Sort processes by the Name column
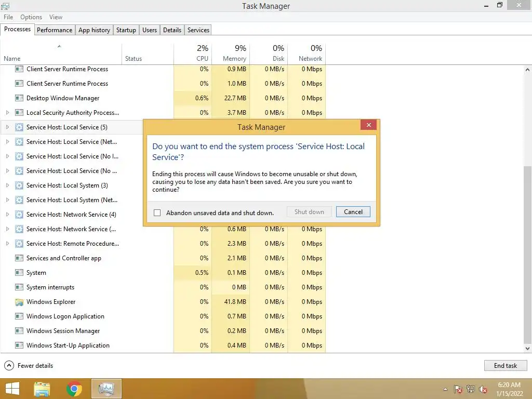Viewport: 532px width, 399px height. [61, 54]
